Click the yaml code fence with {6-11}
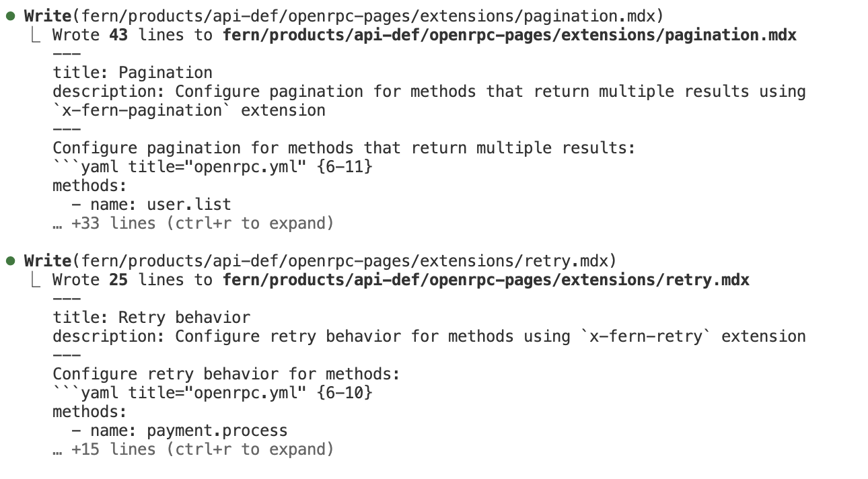Screen dimensions: 868x479 coord(213,166)
